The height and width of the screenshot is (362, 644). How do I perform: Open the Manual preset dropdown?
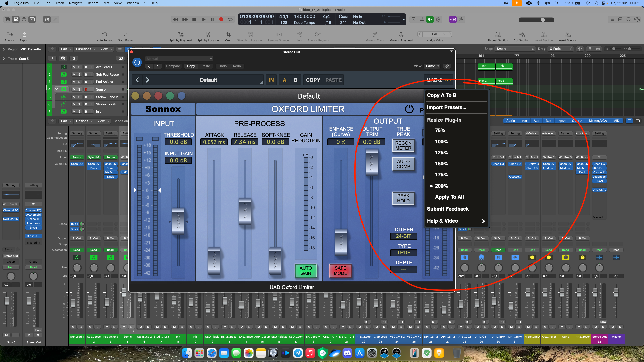tap(179, 59)
